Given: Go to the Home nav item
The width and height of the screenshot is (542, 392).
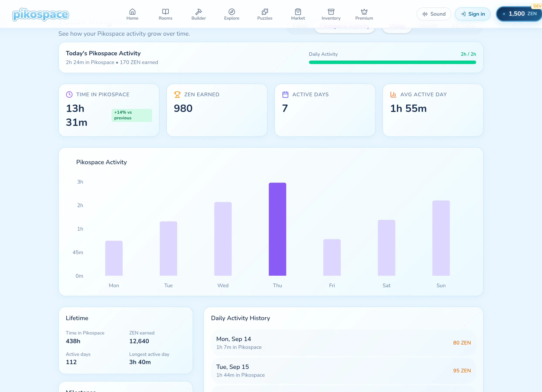Looking at the screenshot, I should (132, 14).
